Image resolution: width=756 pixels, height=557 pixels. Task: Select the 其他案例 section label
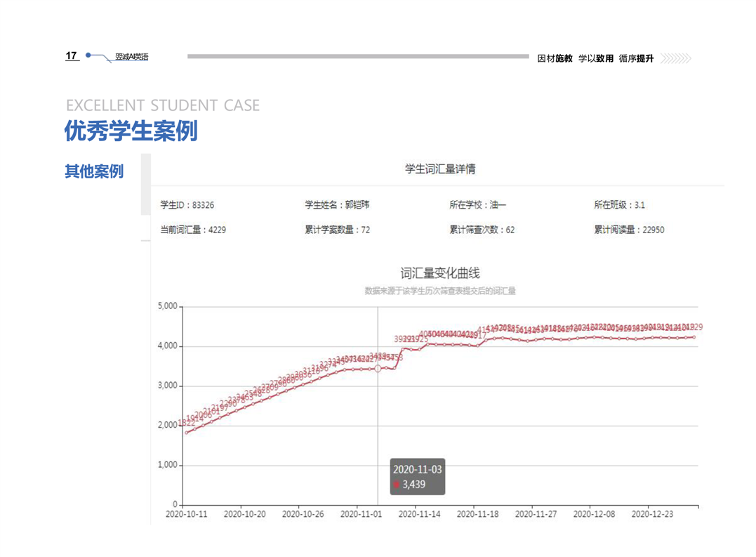[x=94, y=171]
